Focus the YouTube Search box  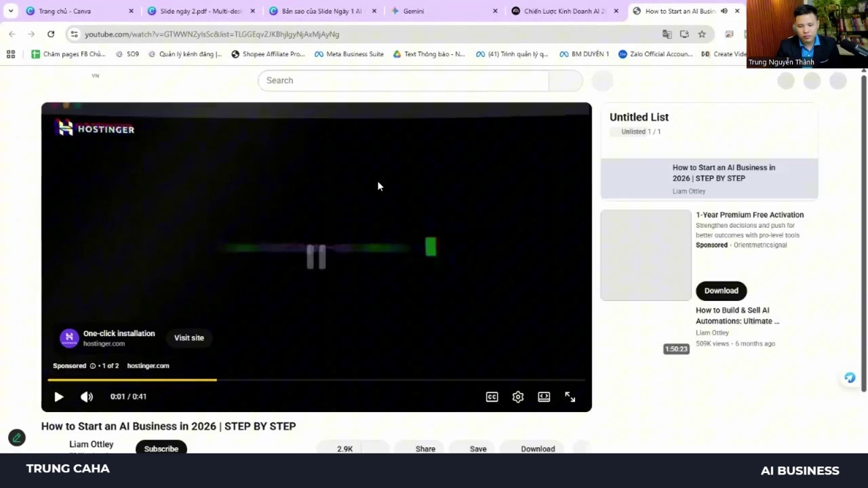point(403,81)
